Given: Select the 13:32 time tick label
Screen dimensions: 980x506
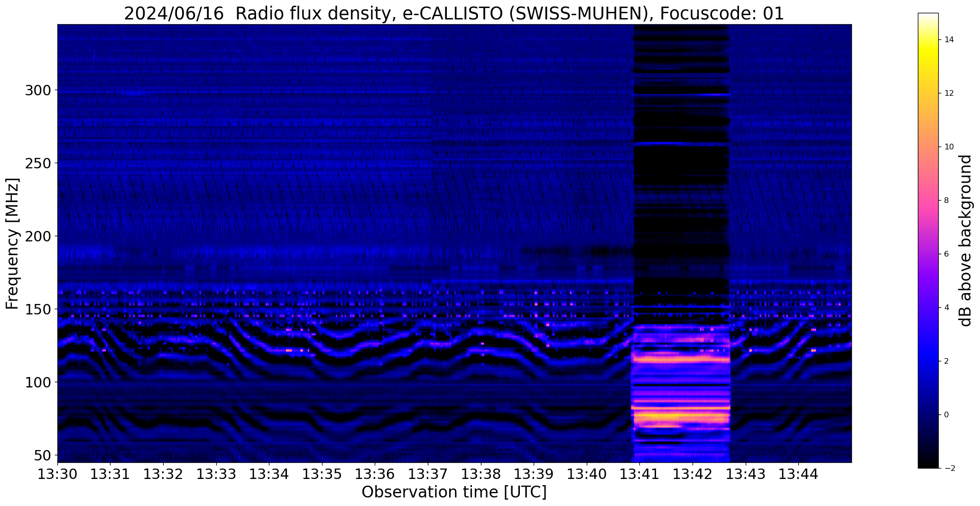Looking at the screenshot, I should (164, 474).
